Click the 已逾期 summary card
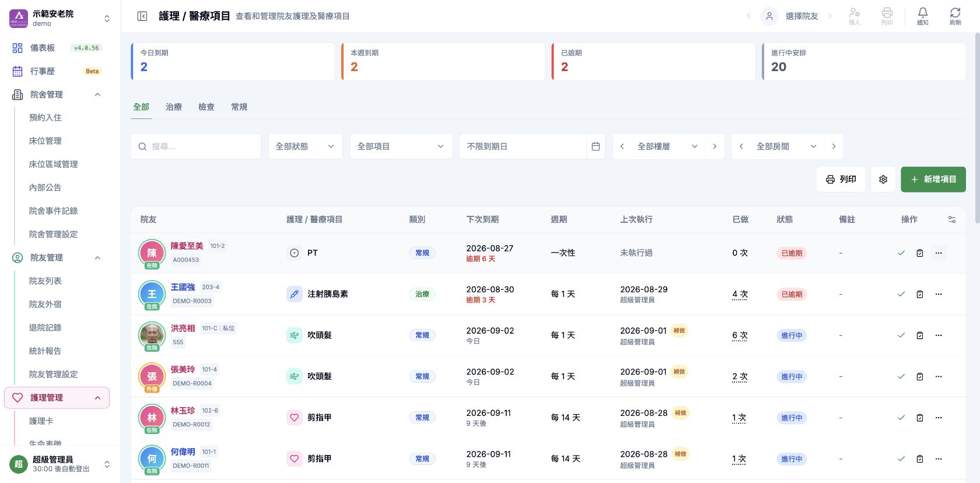The height and width of the screenshot is (483, 980). (x=653, y=61)
